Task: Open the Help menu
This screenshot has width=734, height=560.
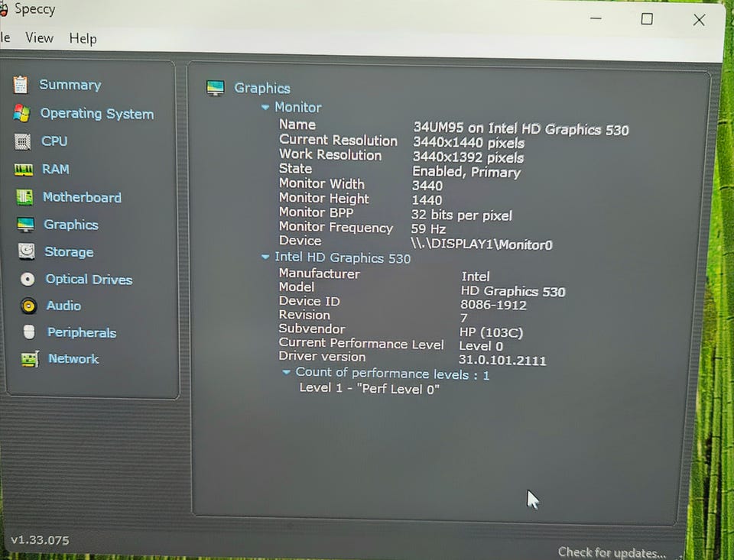Action: pos(83,38)
